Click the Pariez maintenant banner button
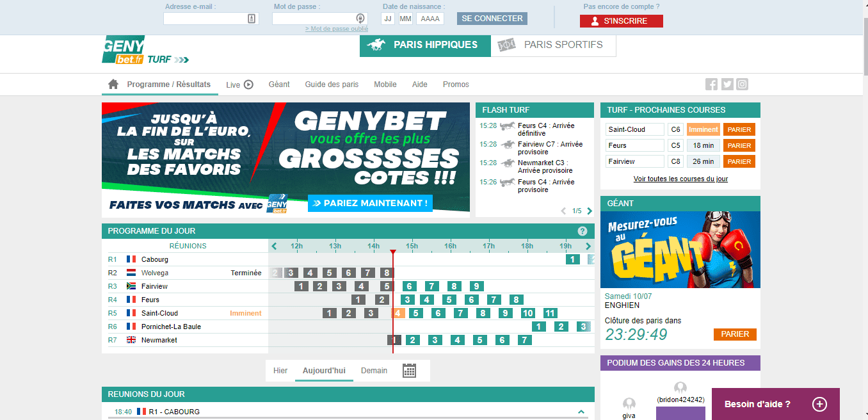The height and width of the screenshot is (420, 868). tap(370, 204)
